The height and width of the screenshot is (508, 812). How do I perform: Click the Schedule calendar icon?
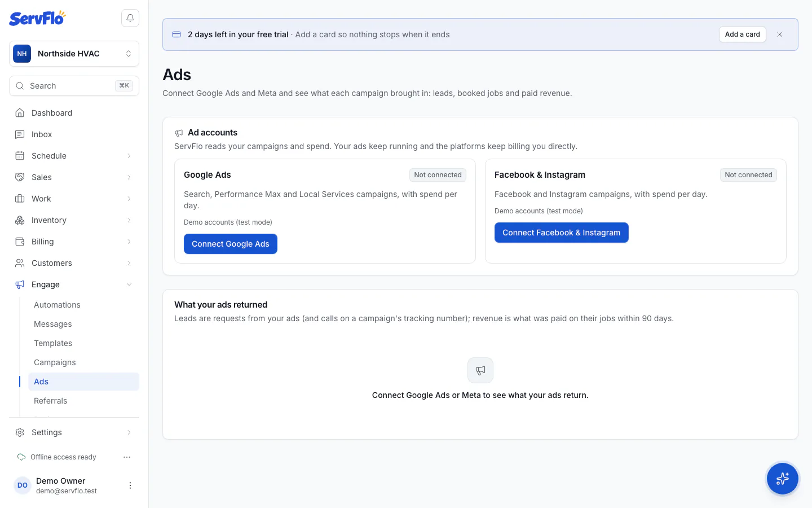(x=20, y=156)
